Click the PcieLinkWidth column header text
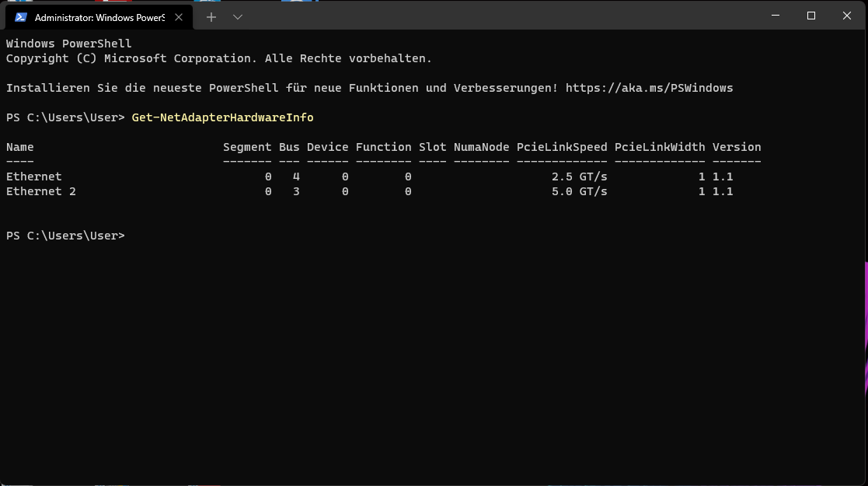868x486 pixels. pos(659,147)
